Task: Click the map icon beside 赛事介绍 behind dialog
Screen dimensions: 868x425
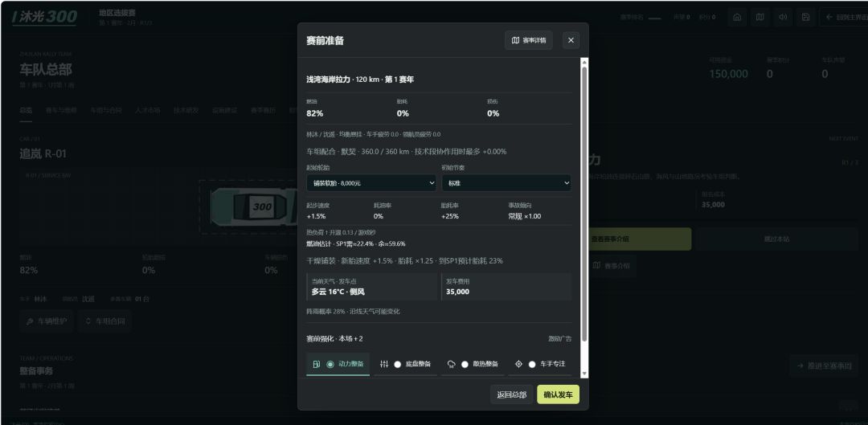Action: click(x=596, y=266)
